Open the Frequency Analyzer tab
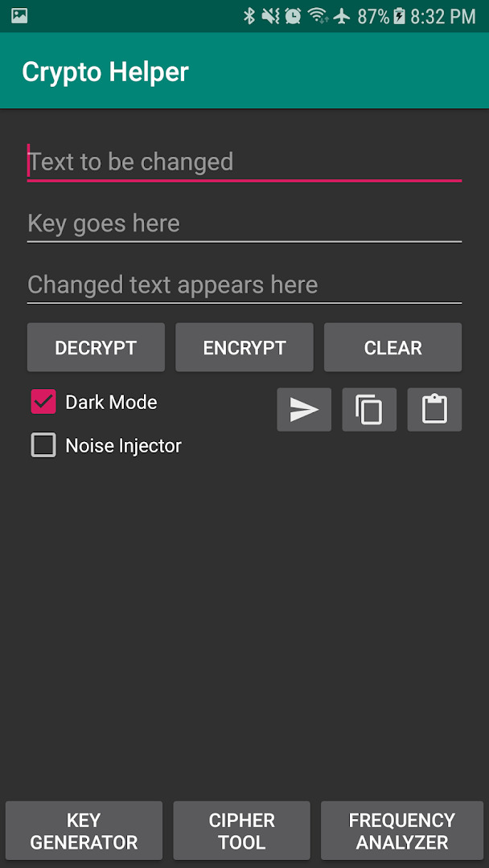The image size is (489, 868). [402, 831]
